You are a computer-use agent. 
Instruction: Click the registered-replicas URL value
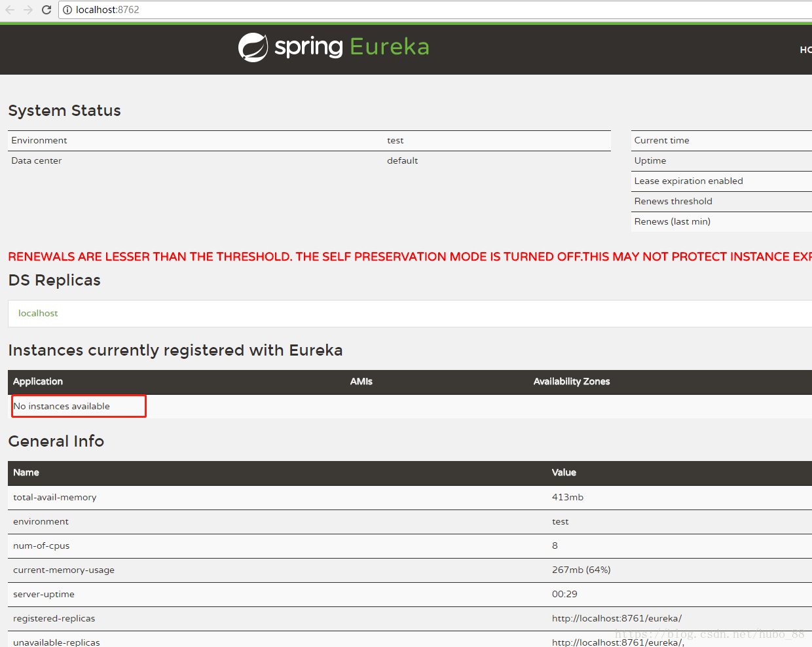616,619
